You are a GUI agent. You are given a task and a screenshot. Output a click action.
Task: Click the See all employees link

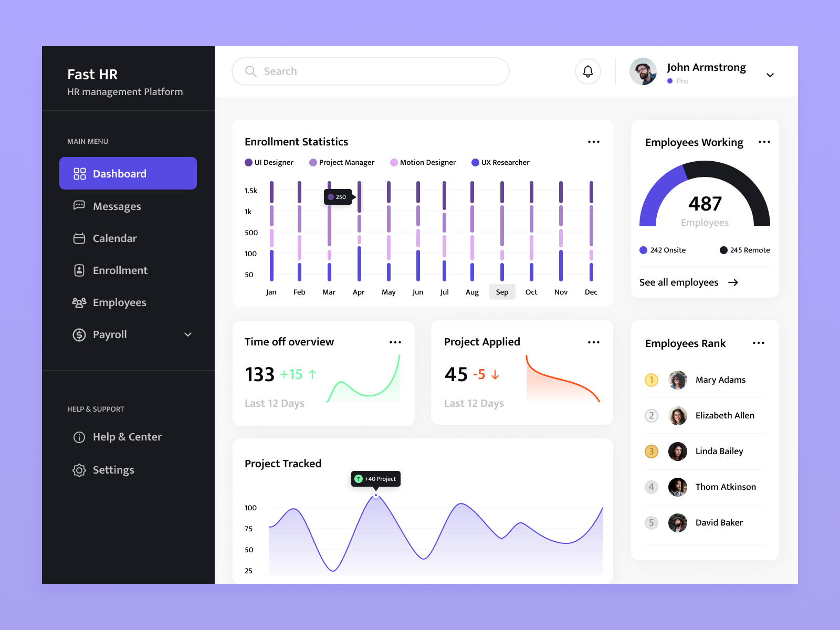(x=678, y=282)
